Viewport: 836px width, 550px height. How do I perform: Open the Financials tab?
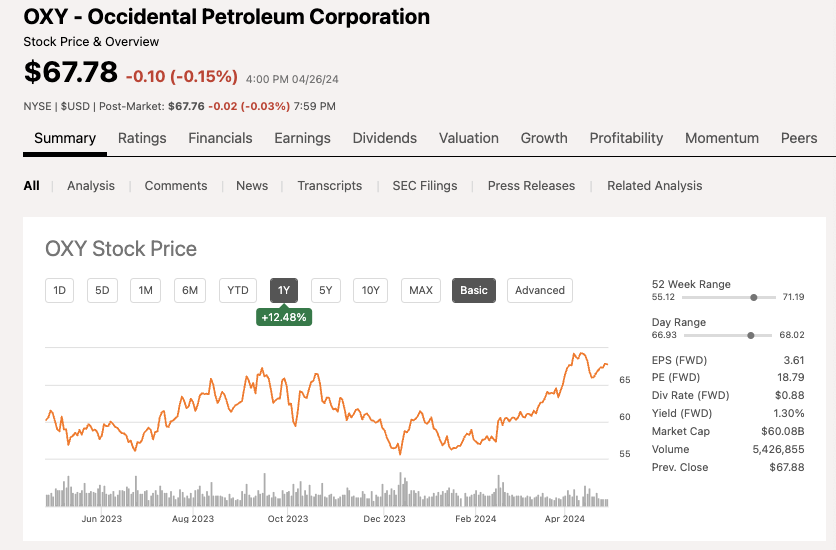coord(220,138)
